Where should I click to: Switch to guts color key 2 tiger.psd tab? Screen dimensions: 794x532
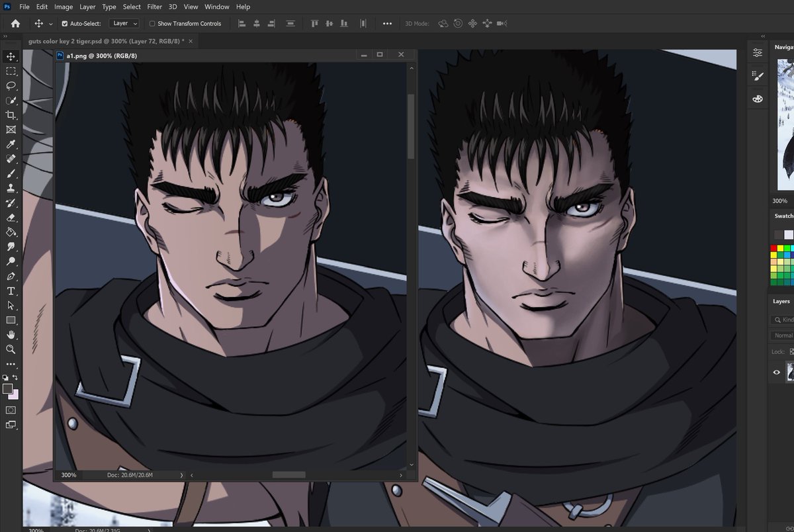click(x=106, y=41)
